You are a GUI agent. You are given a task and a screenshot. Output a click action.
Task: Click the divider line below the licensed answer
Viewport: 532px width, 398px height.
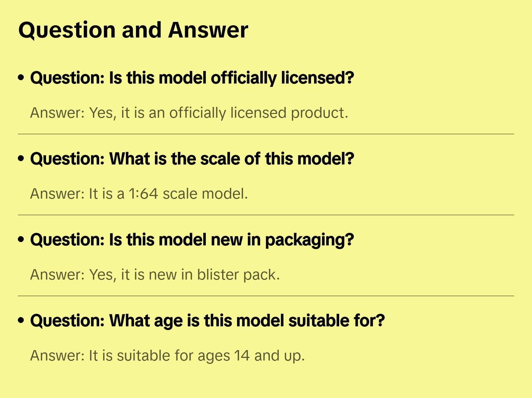[266, 134]
